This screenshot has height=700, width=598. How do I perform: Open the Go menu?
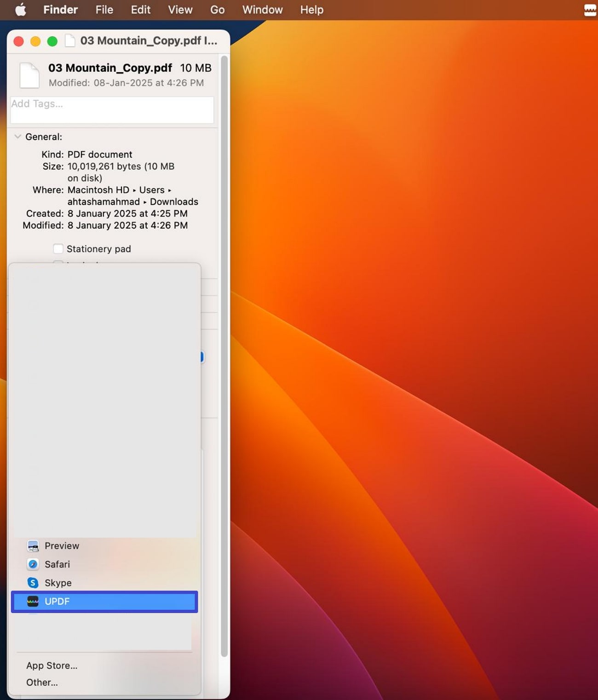point(217,10)
